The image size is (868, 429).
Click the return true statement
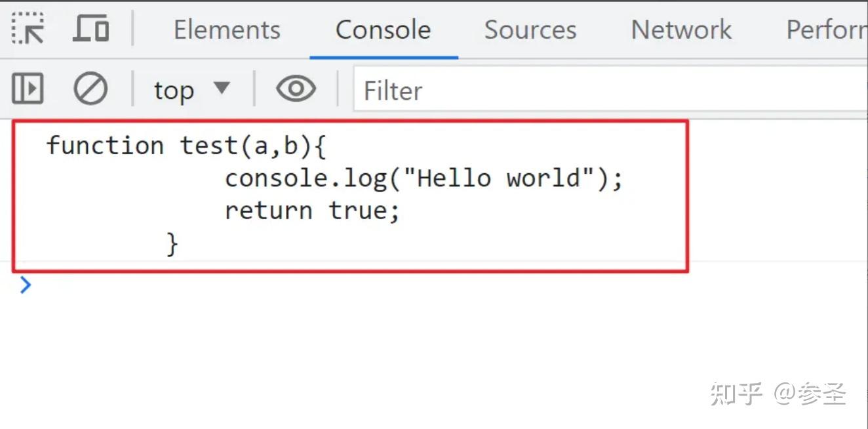tap(311, 210)
